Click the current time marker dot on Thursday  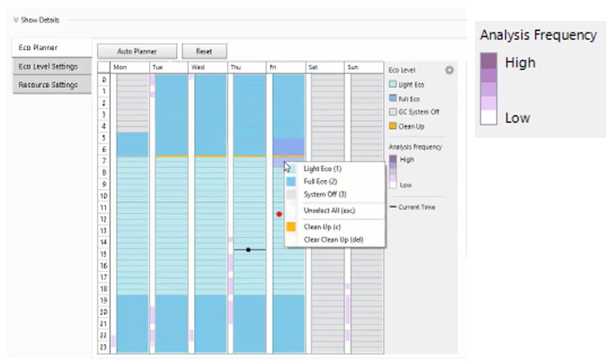248,250
